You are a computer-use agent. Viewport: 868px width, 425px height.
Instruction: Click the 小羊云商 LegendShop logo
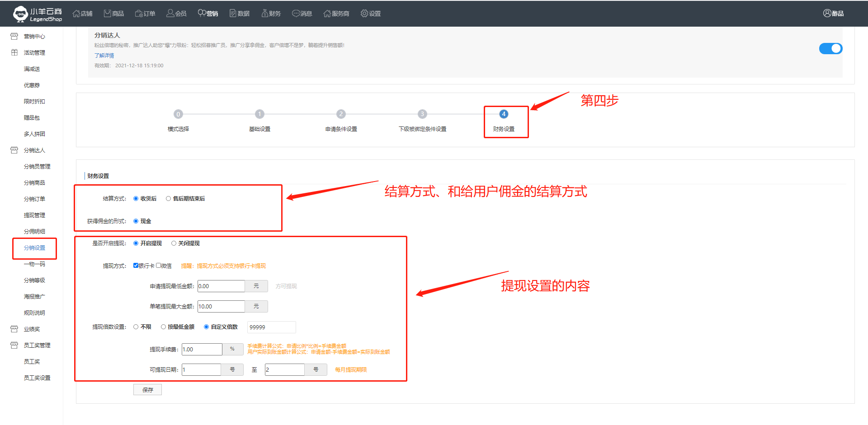click(x=37, y=14)
